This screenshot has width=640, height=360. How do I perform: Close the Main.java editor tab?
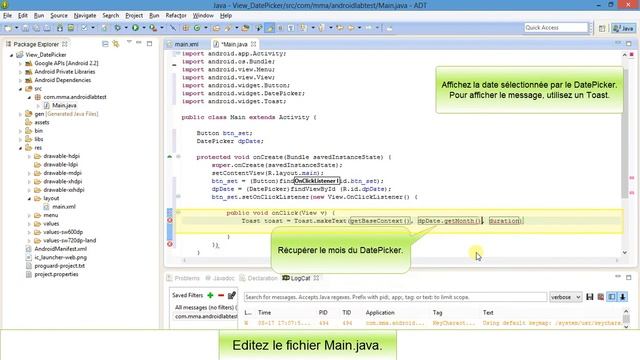tap(253, 44)
